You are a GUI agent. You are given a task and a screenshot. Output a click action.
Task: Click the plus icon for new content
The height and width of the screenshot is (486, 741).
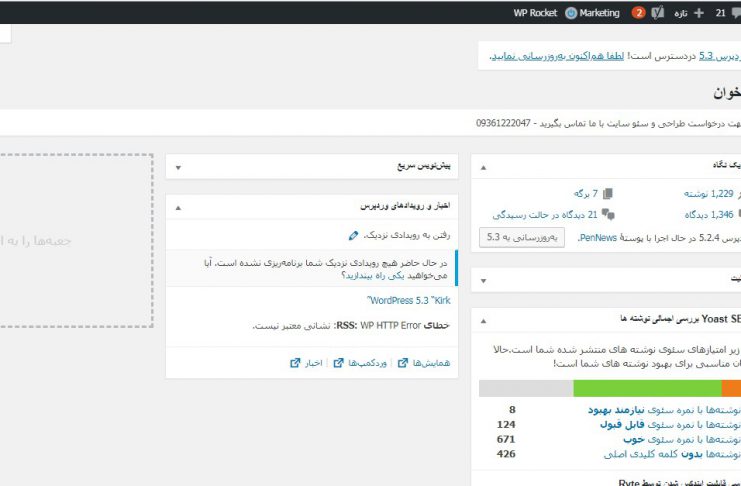coord(698,13)
